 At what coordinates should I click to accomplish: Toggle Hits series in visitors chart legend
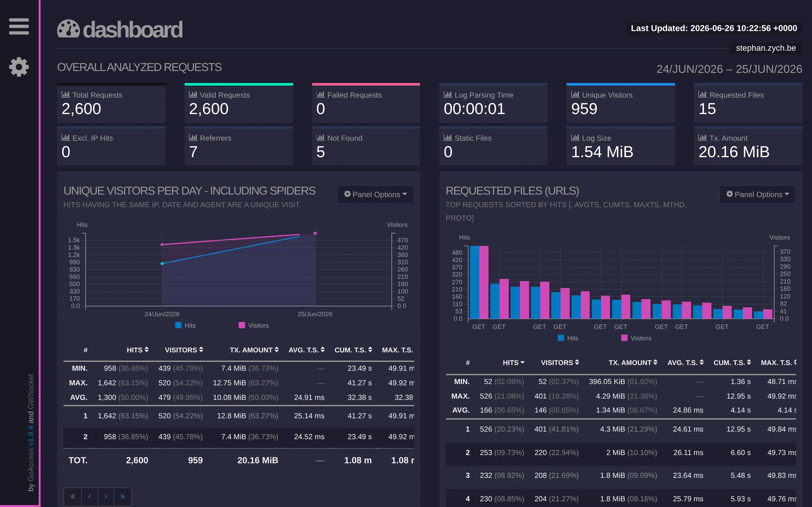[x=185, y=325]
